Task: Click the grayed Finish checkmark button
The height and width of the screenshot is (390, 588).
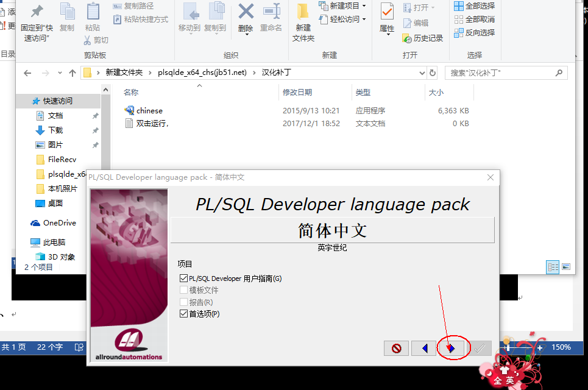Action: click(480, 349)
